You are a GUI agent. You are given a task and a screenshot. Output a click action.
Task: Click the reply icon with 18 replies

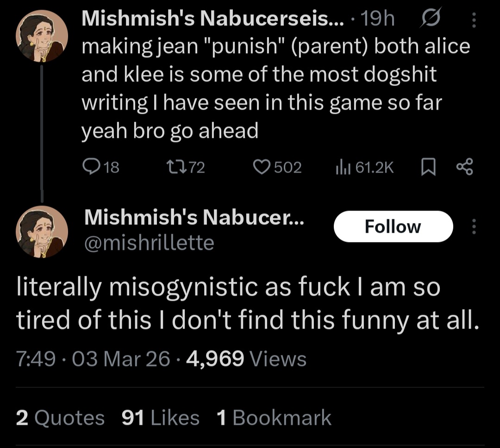click(x=88, y=167)
